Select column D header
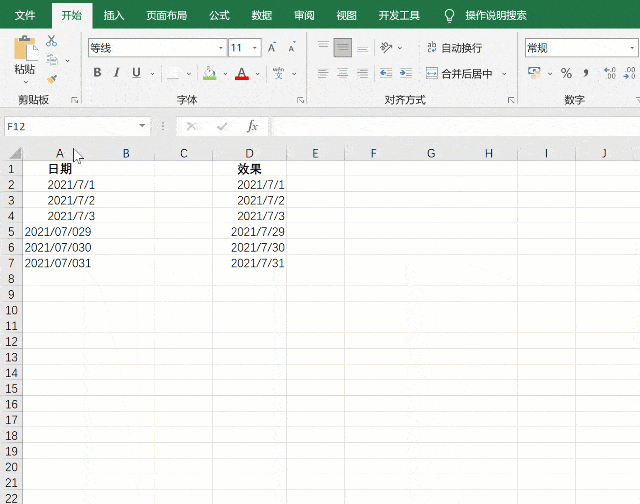The height and width of the screenshot is (504, 640). 249,153
